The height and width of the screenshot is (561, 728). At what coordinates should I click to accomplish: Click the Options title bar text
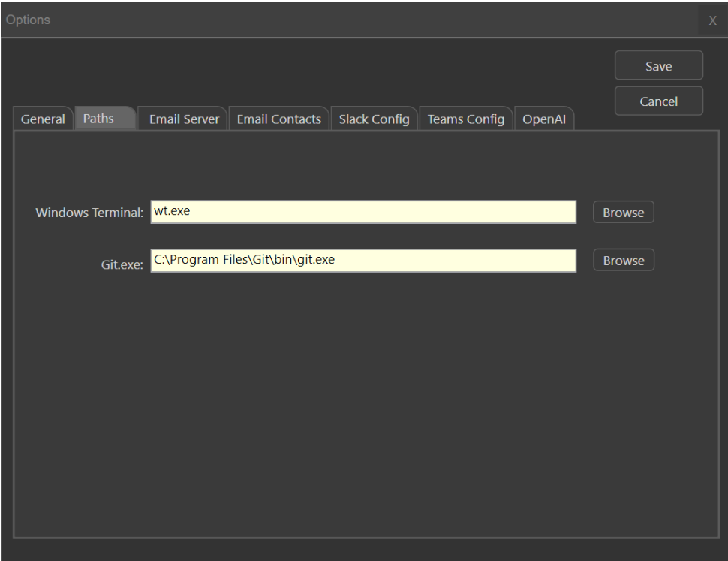[x=28, y=20]
